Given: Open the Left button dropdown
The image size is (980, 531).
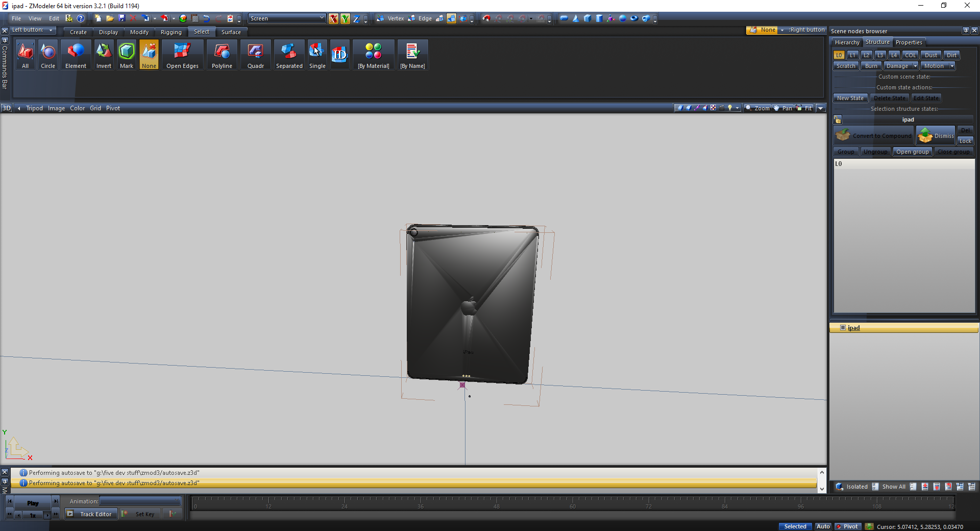Looking at the screenshot, I should click(x=33, y=30).
